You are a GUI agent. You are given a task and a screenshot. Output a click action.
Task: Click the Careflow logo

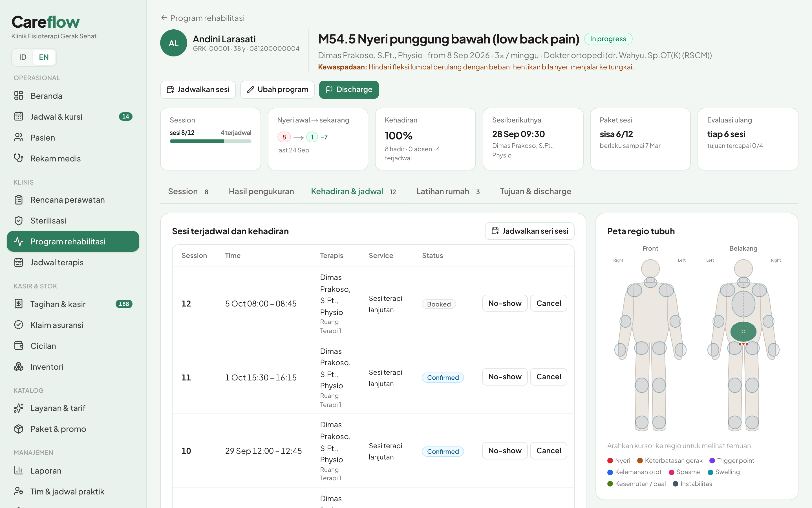46,22
